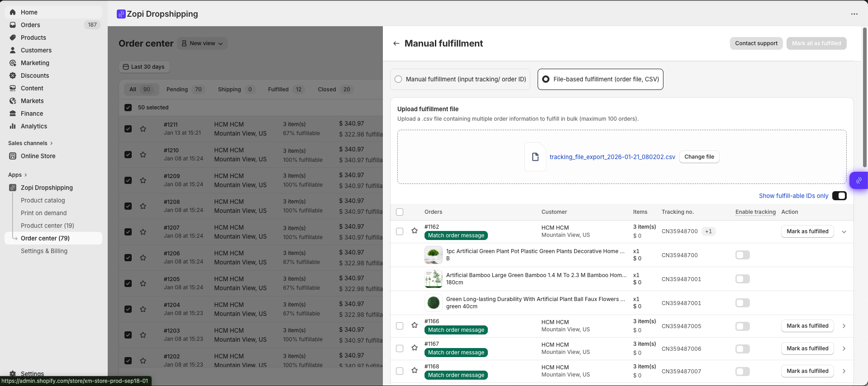Enable tracking for order #1168
This screenshot has width=868, height=386.
click(x=742, y=372)
